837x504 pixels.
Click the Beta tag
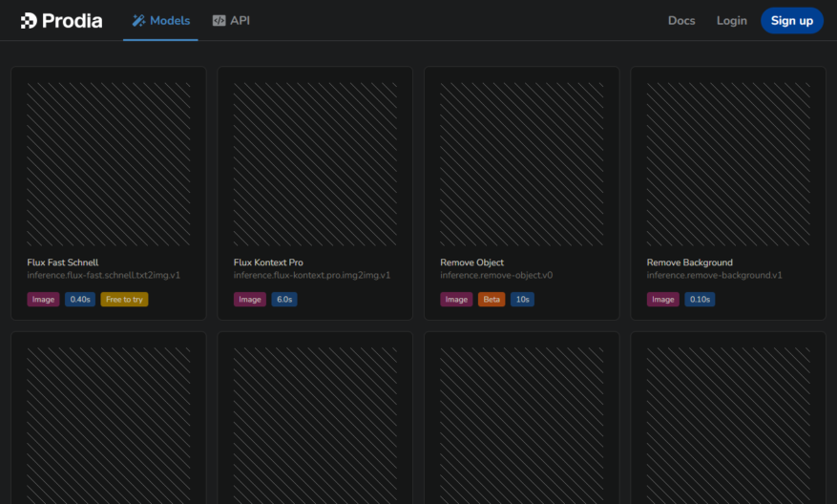(492, 300)
